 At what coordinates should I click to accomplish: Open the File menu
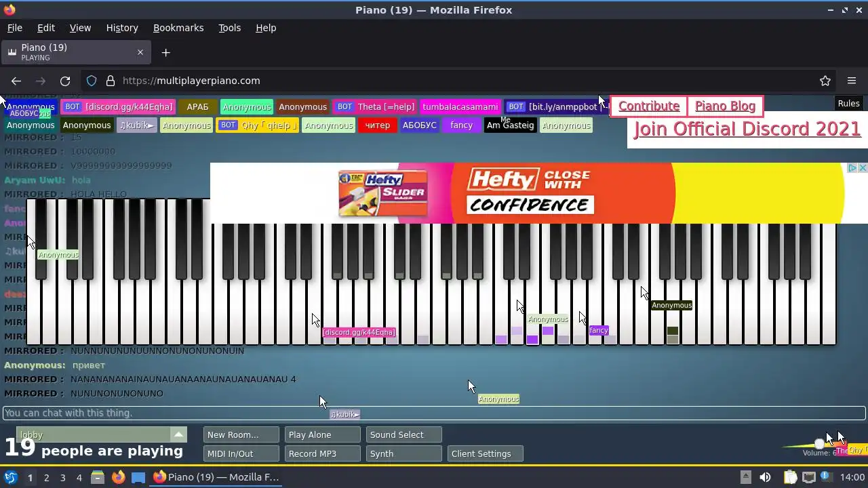[14, 28]
